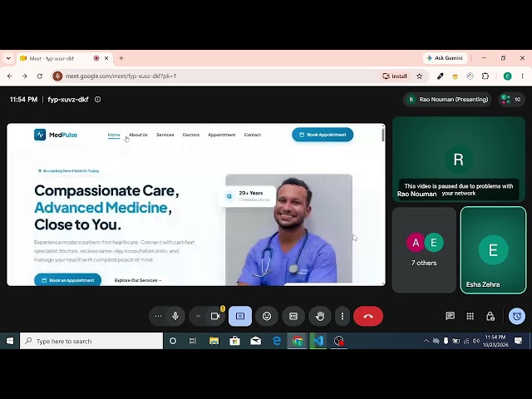
Task: Mute the microphone in Meet
Action: (175, 316)
